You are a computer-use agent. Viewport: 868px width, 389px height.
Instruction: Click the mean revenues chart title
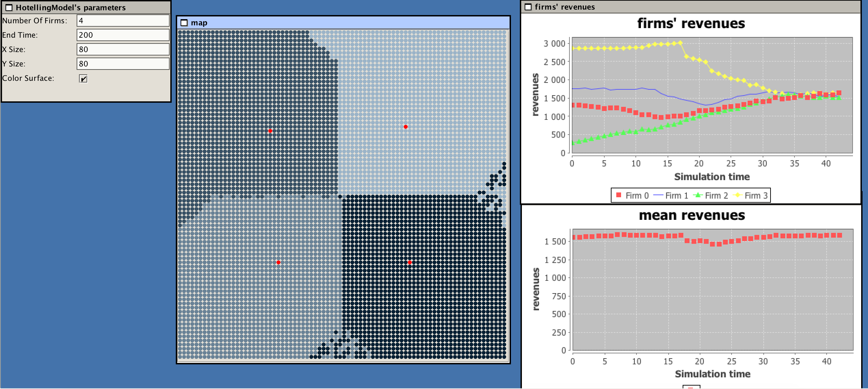692,215
